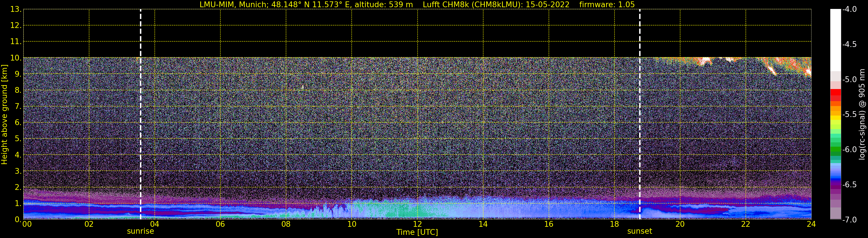Click the time axis tick label '02'
Image resolution: width=868 pixels, height=238 pixels.
point(89,224)
